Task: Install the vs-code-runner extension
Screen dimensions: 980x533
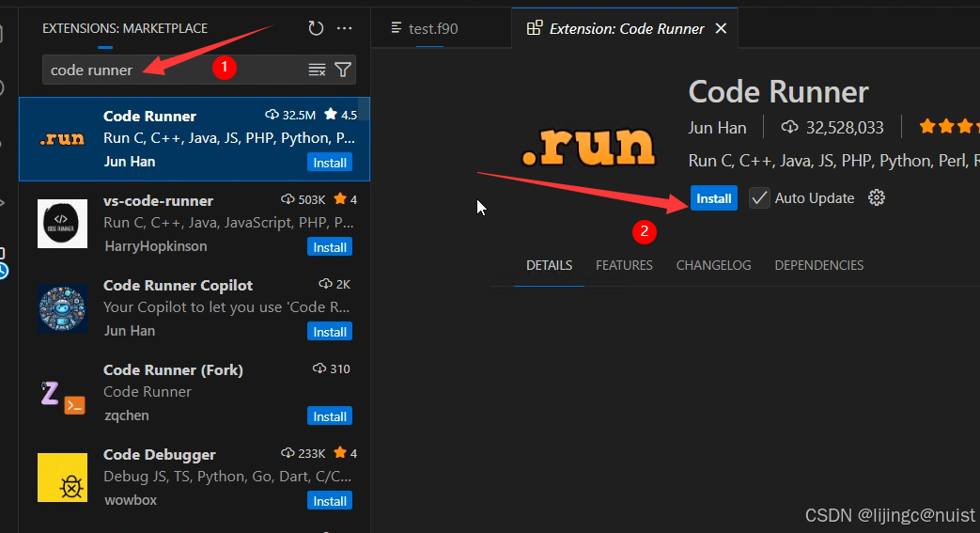Action: tap(330, 247)
